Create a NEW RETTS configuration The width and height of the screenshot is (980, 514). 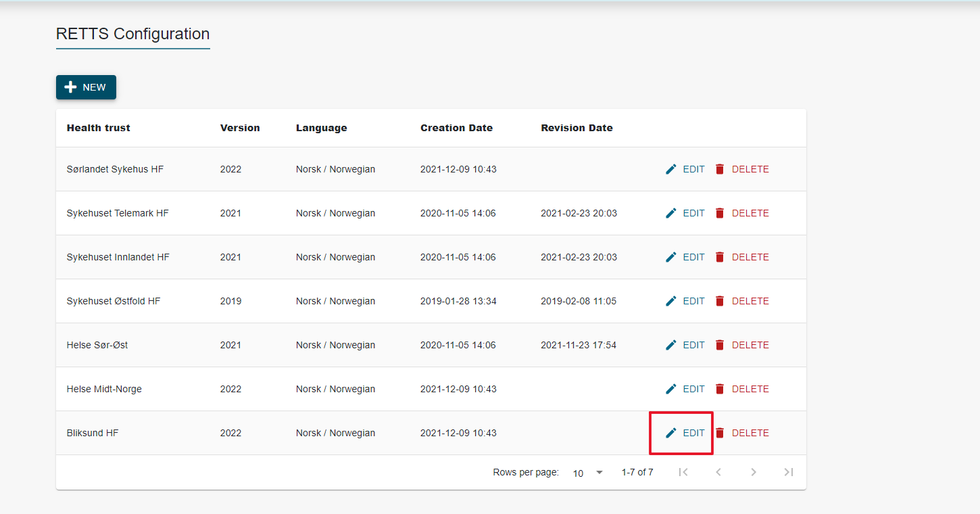86,87
